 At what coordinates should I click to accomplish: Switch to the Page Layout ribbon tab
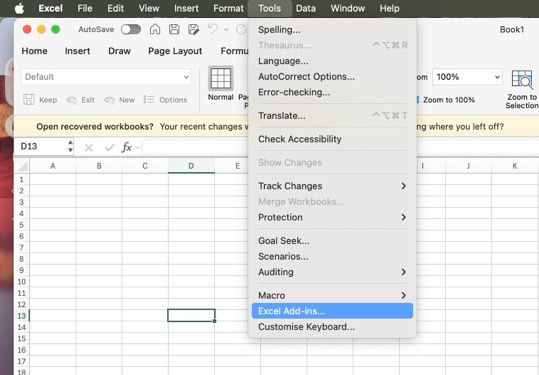(175, 51)
